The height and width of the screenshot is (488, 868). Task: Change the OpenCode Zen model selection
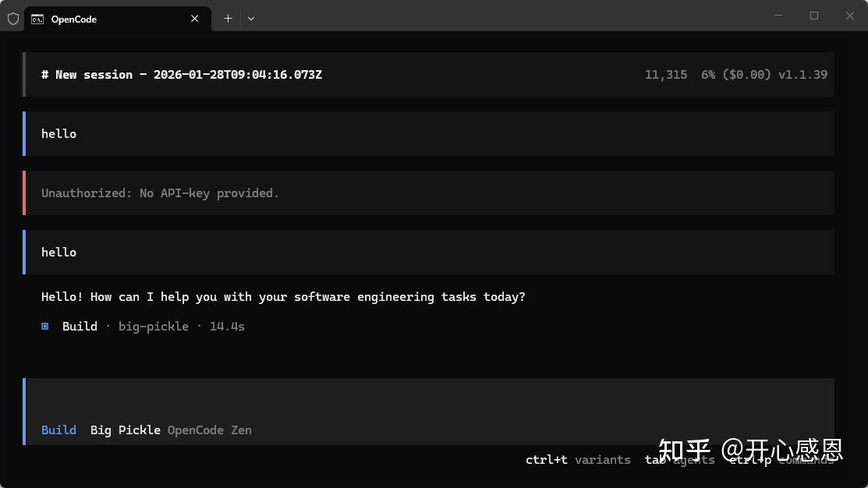(209, 430)
